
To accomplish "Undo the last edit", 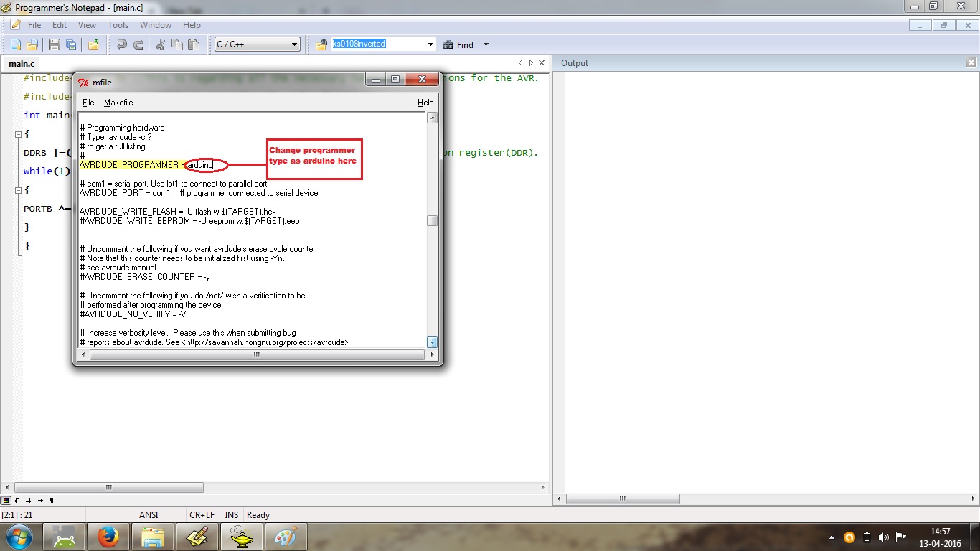I will point(122,44).
